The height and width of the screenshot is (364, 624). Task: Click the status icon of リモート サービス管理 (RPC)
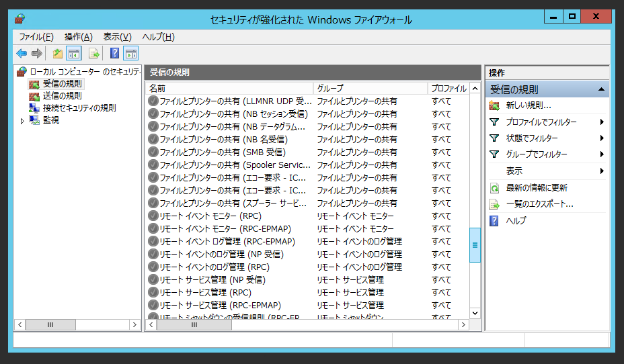[x=153, y=292]
